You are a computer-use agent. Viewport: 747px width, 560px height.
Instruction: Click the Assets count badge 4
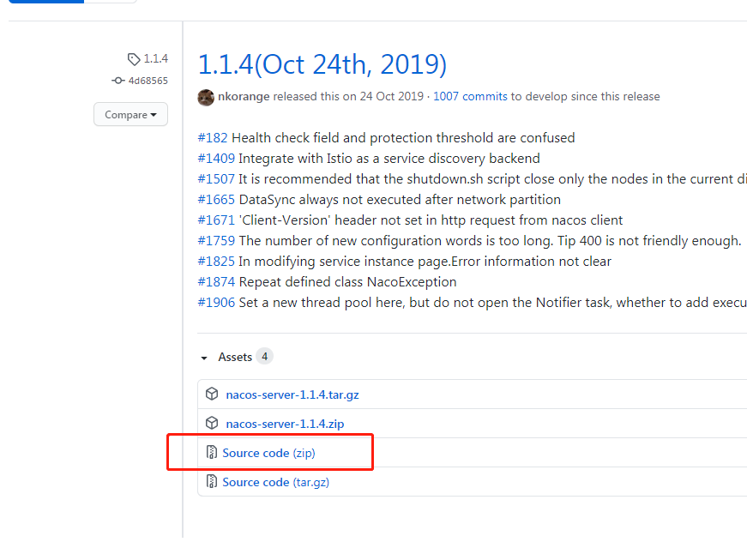(x=264, y=356)
